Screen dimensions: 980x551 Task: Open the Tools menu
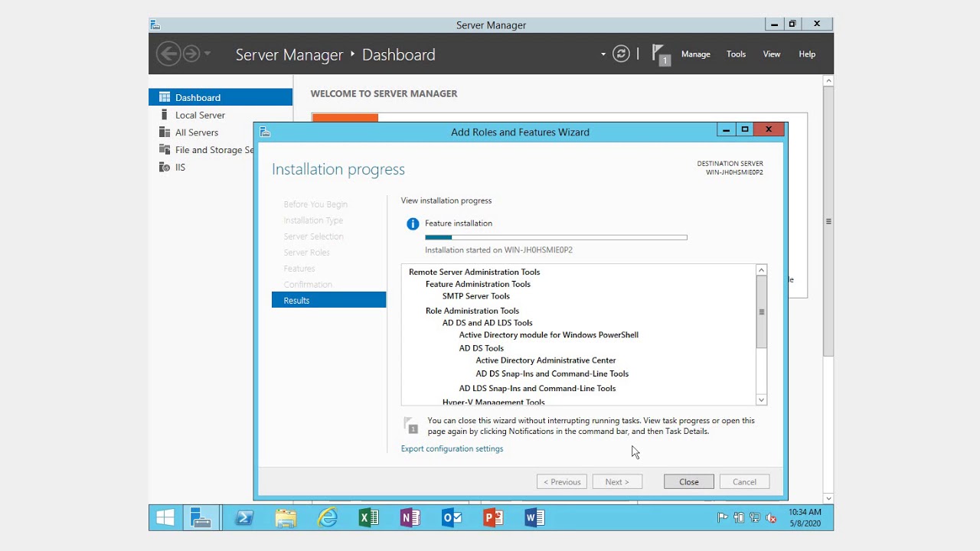[x=737, y=54]
